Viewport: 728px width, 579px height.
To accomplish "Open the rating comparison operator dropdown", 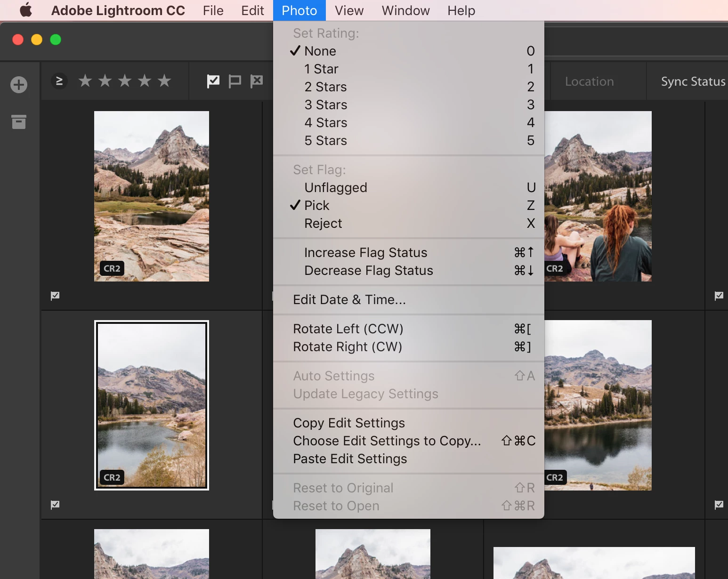I will (x=59, y=81).
